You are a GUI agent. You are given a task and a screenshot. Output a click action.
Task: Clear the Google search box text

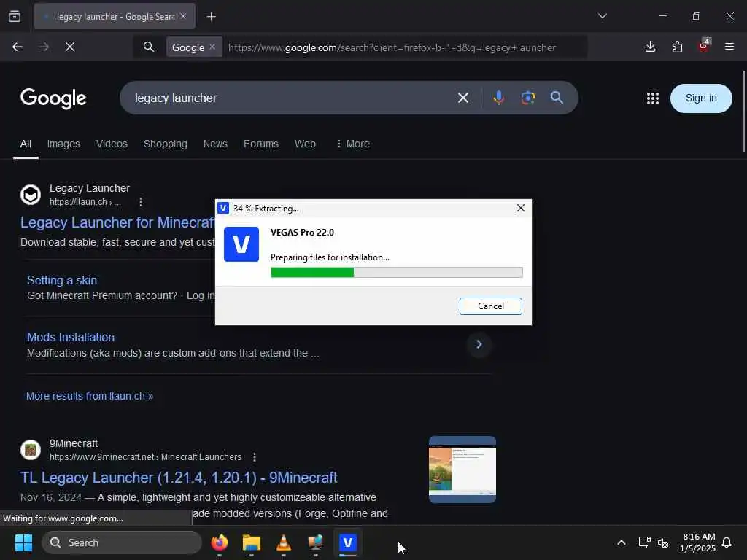(463, 98)
